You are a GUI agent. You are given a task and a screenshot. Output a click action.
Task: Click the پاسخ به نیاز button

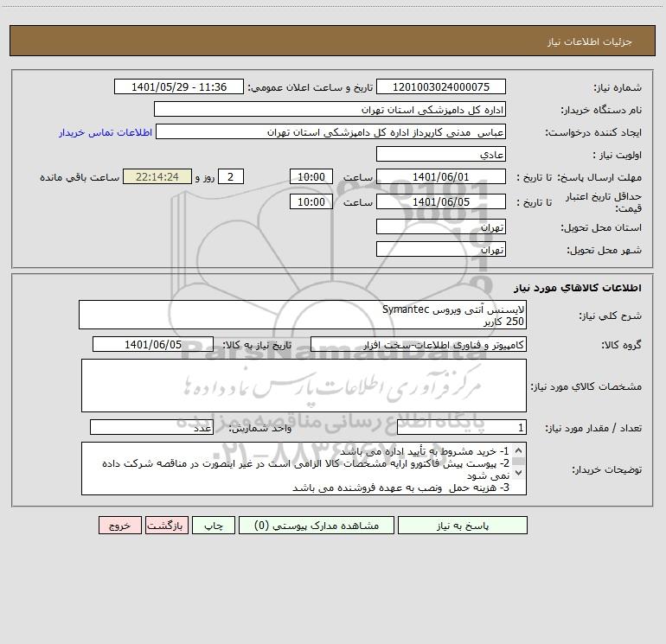(x=463, y=526)
